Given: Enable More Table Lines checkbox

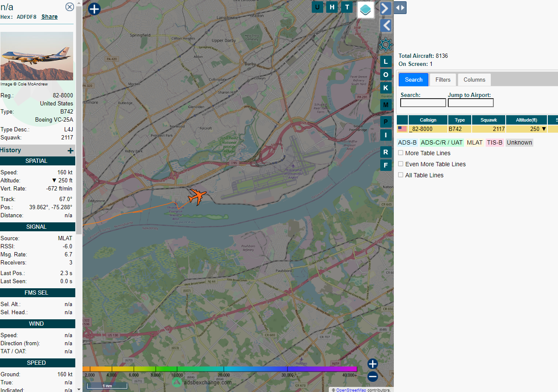Looking at the screenshot, I should coord(401,153).
